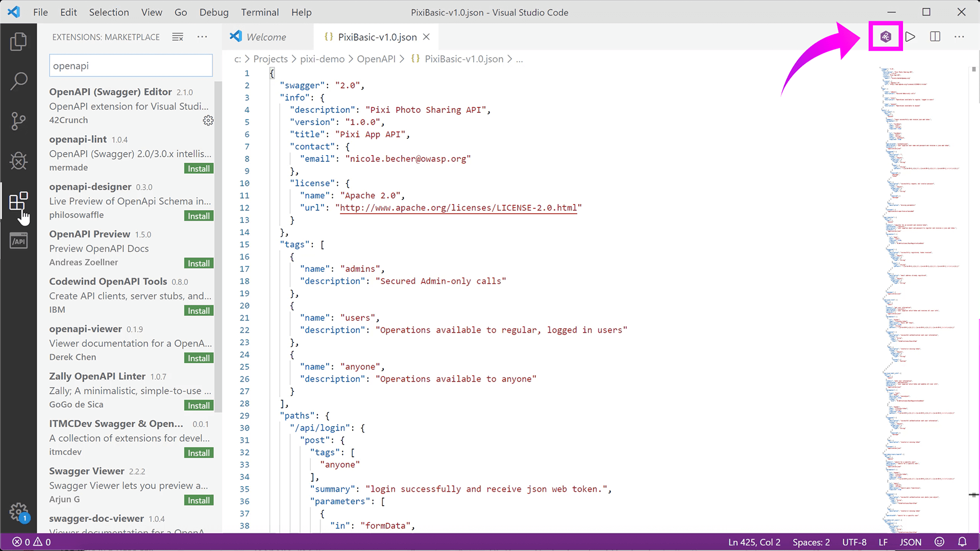
Task: Split the editor to the right
Action: click(935, 37)
